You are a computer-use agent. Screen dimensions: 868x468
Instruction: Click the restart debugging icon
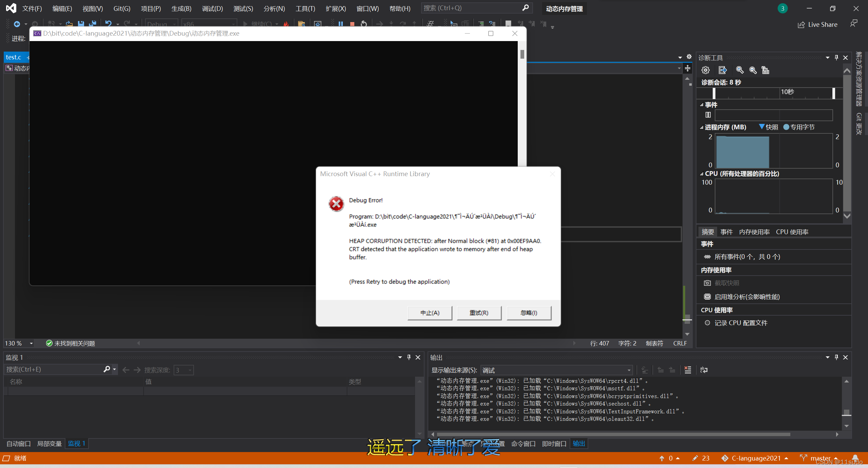[x=364, y=24]
